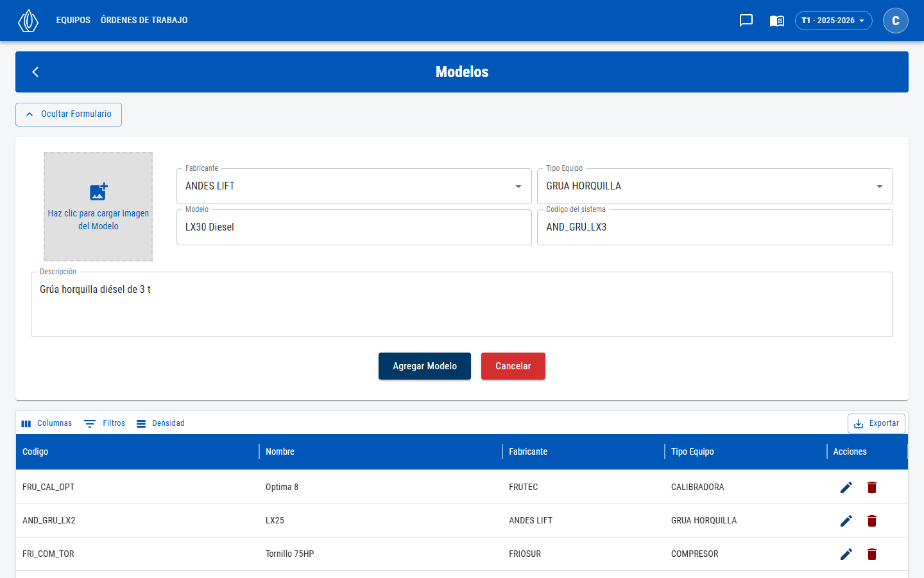Click the Cancelar button

pos(513,366)
